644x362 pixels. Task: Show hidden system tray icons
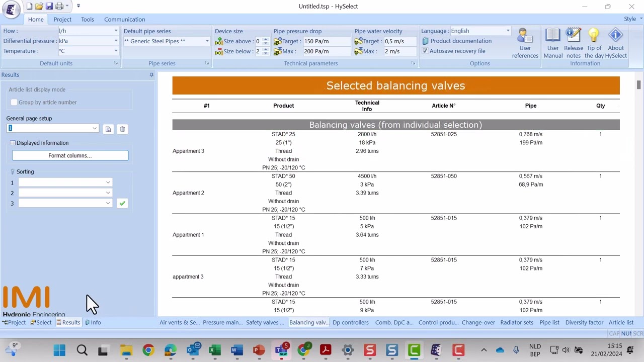pos(484,350)
